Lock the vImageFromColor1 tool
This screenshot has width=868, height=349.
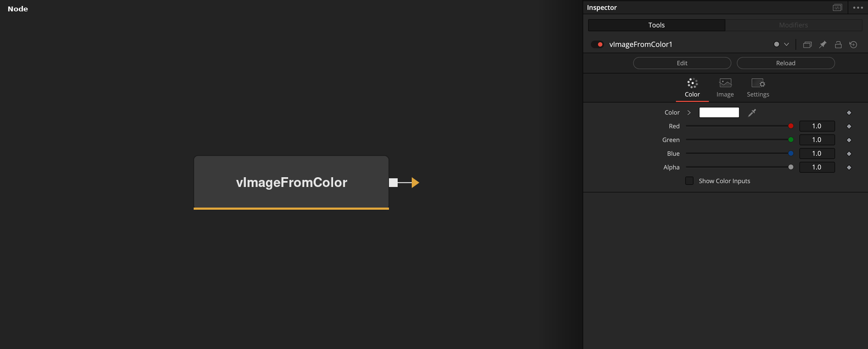(x=838, y=44)
